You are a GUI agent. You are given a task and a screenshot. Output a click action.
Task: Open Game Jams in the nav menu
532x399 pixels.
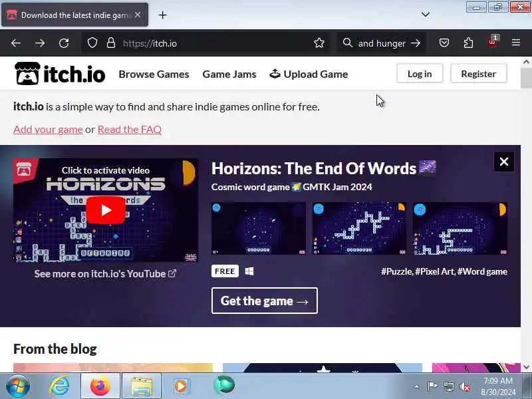click(229, 74)
